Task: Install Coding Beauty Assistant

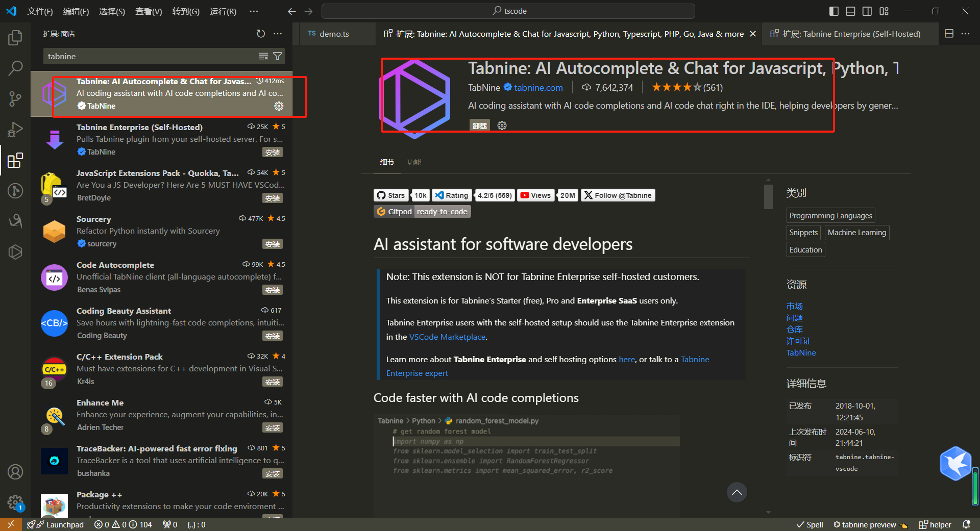Action: click(x=273, y=336)
